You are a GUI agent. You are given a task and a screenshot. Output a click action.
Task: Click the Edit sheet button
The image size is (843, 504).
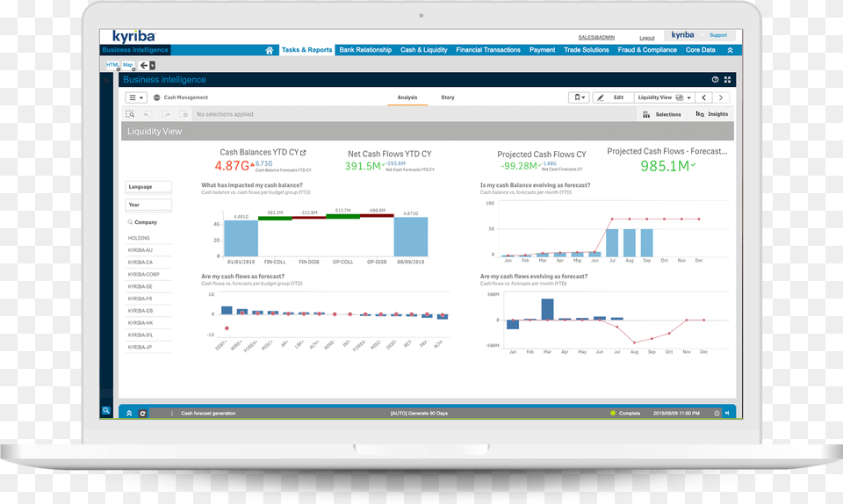coord(612,97)
